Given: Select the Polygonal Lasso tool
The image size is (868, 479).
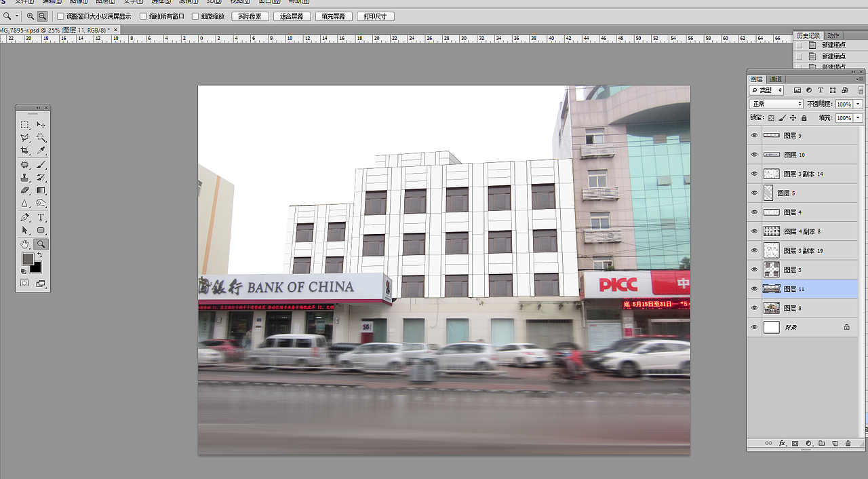Looking at the screenshot, I should coord(24,138).
